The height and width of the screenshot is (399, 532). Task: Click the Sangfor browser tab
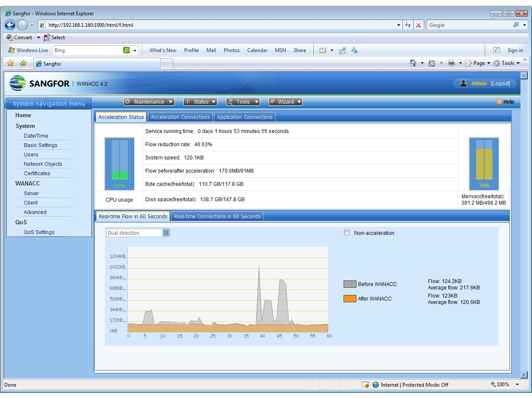click(x=97, y=64)
